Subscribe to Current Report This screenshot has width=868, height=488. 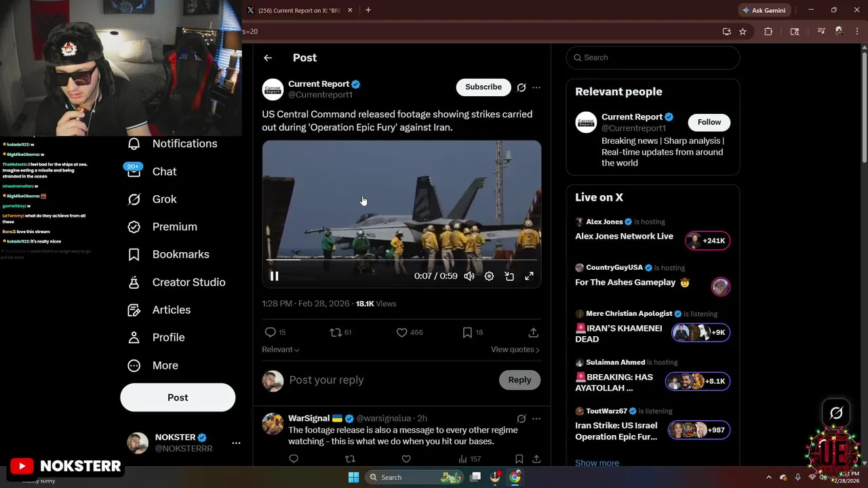tap(484, 87)
